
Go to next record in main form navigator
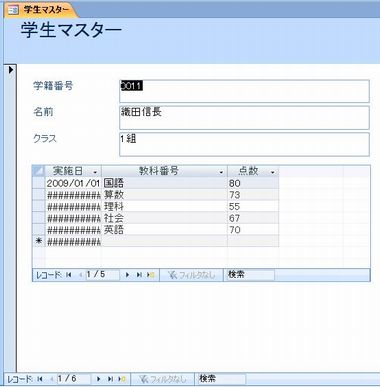98,379
